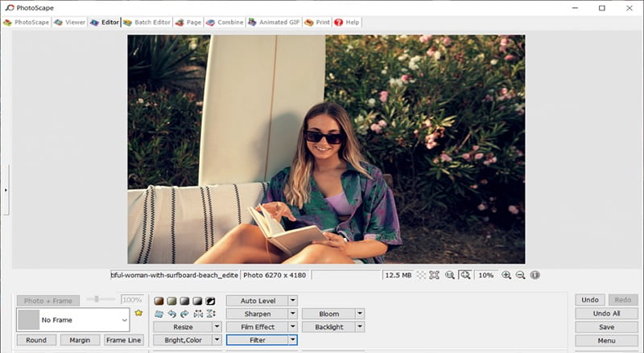Open the Help tab with red icon
The image size is (644, 353).
(347, 23)
